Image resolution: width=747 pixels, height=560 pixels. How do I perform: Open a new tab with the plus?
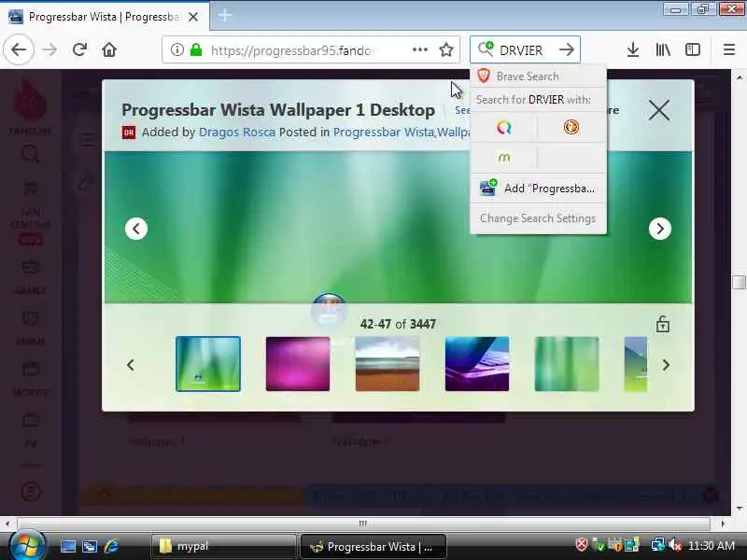click(225, 16)
